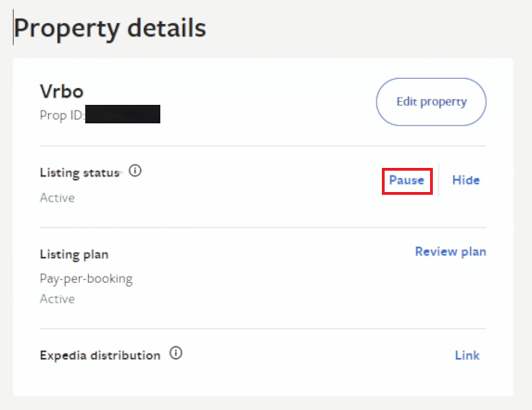Screen dimensions: 532x410
Task: Select the Pay-per-booking plan text
Action: (86, 279)
